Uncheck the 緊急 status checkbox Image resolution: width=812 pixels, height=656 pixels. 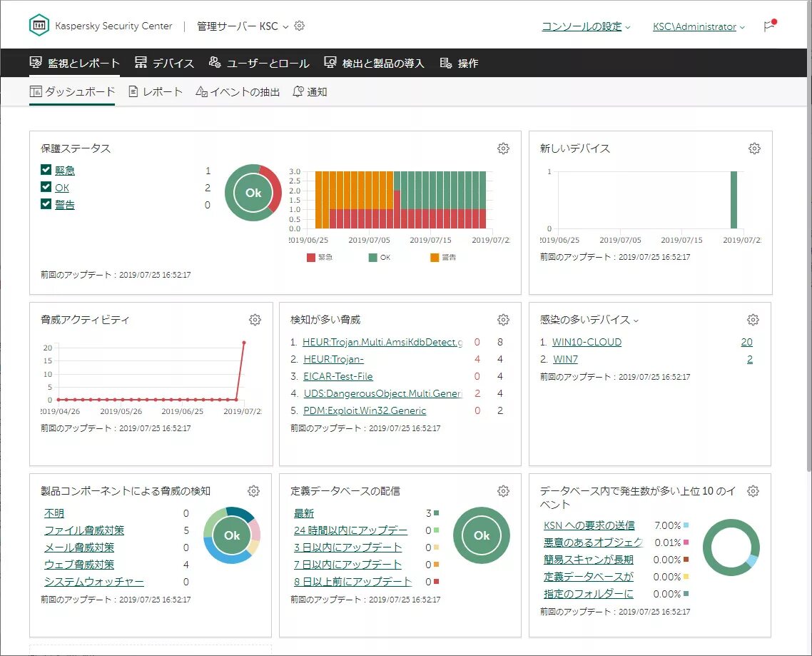pos(46,169)
